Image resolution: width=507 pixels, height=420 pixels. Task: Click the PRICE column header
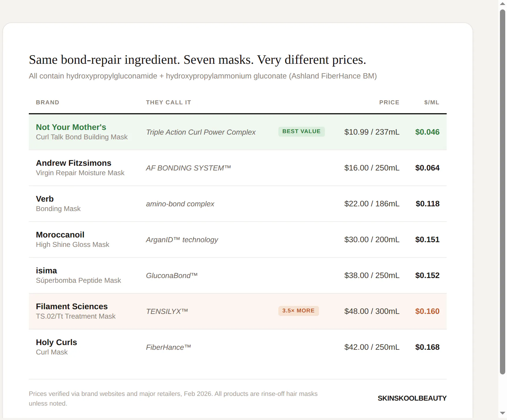point(389,102)
